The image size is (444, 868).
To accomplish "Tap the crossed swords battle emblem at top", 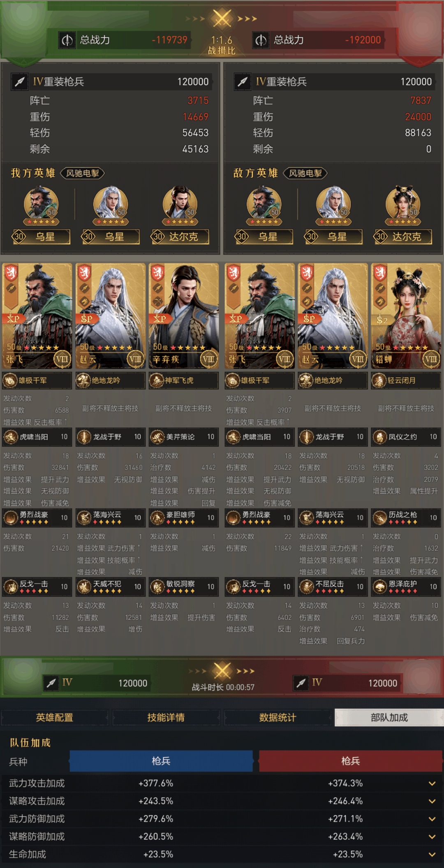I will pyautogui.click(x=222, y=18).
